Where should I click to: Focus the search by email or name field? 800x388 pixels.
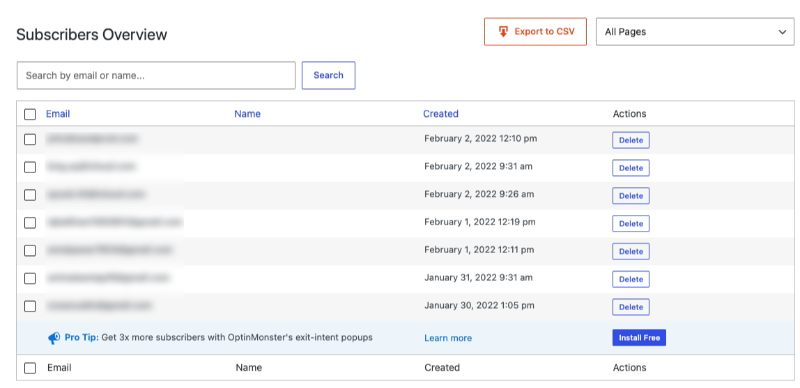[x=156, y=76]
